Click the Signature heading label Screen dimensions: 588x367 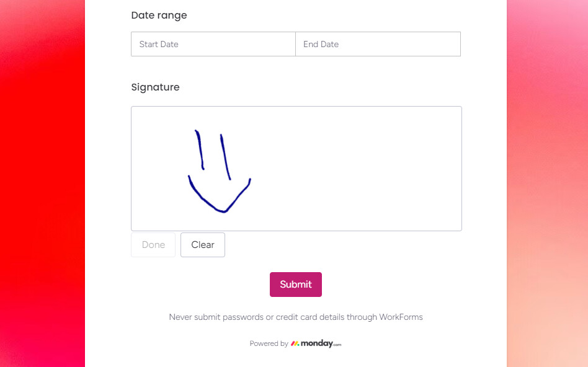click(155, 87)
